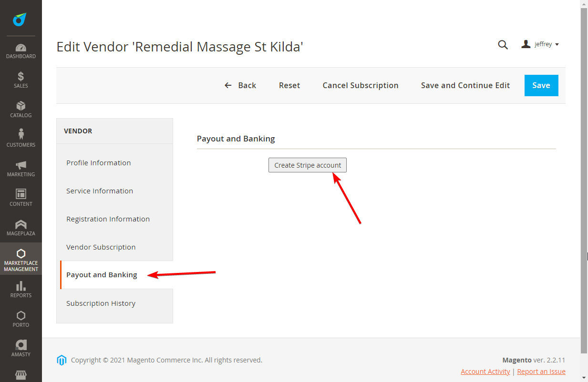Open the Account Activity link

[485, 372]
